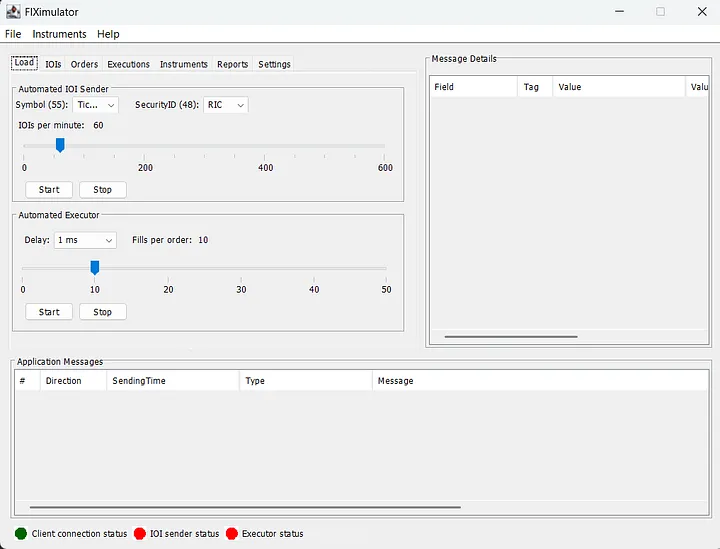Screen dimensions: 720x549
Task: Click the Message Details horizontal scrollbar
Action: coord(511,336)
